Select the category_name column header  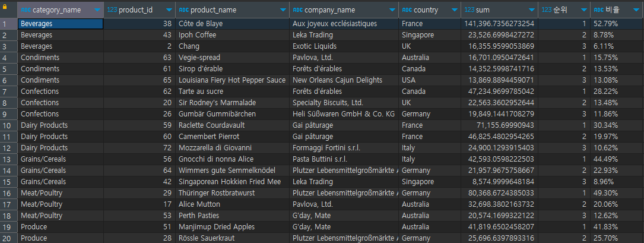[60, 10]
